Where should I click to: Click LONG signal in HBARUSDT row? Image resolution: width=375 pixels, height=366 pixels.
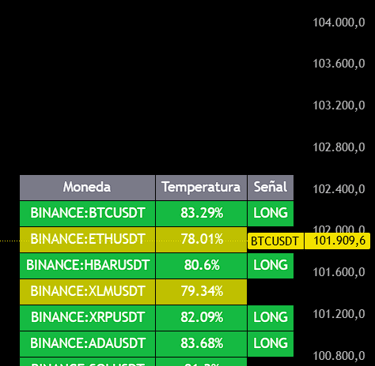(x=270, y=265)
